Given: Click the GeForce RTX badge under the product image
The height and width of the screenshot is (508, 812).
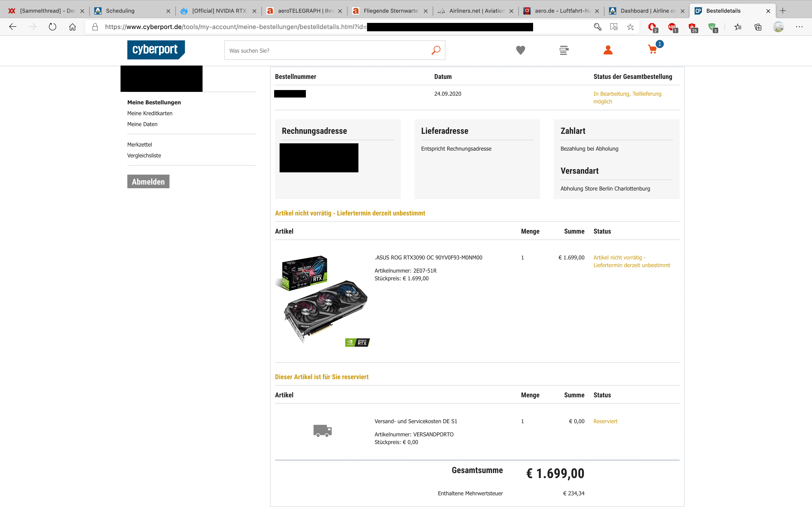Looking at the screenshot, I should pyautogui.click(x=357, y=342).
